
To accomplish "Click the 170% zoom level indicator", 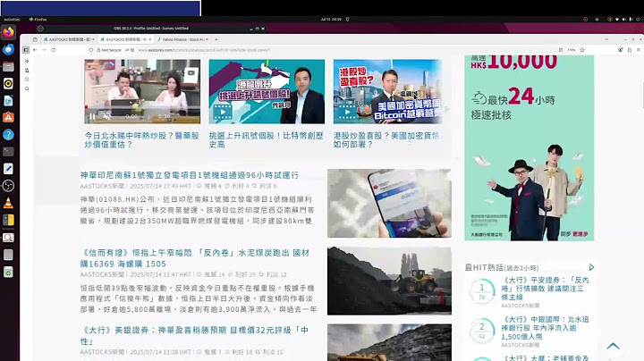I will [x=572, y=50].
